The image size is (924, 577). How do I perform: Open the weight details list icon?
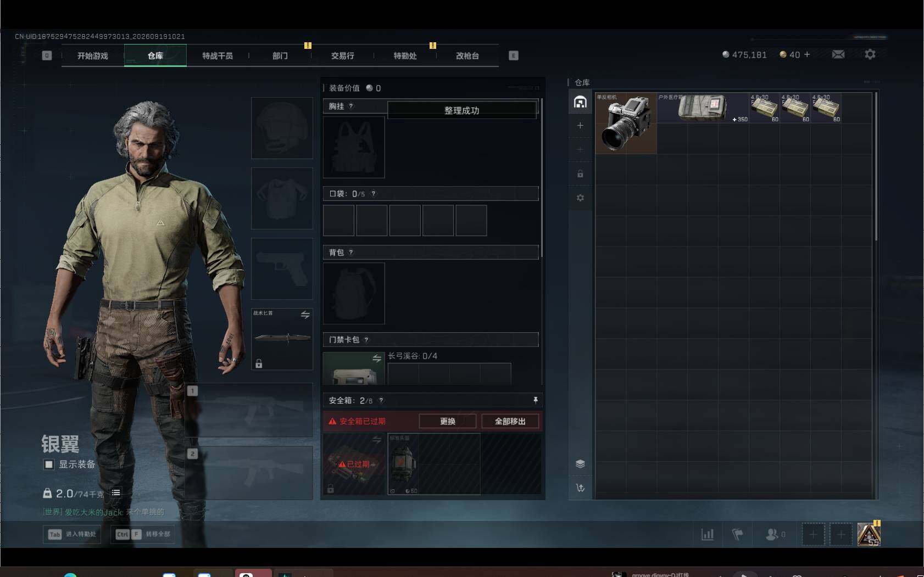[x=116, y=493]
